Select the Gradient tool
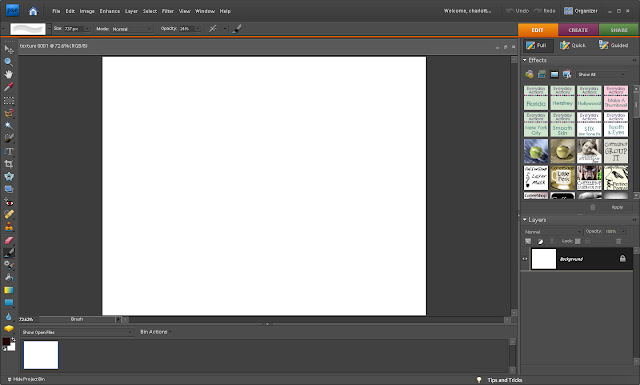 pos(9,290)
